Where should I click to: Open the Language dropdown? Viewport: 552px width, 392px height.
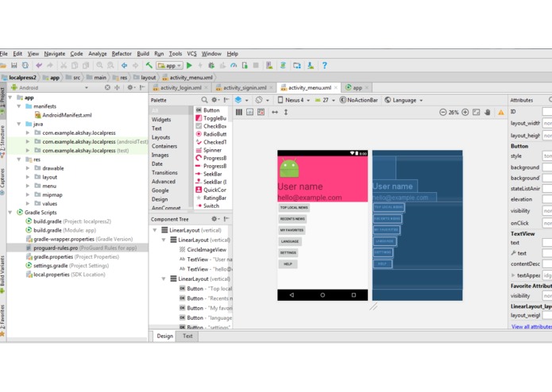pos(403,100)
